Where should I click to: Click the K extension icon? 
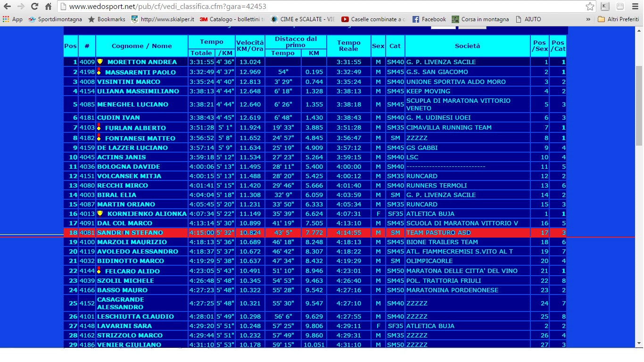605,7
